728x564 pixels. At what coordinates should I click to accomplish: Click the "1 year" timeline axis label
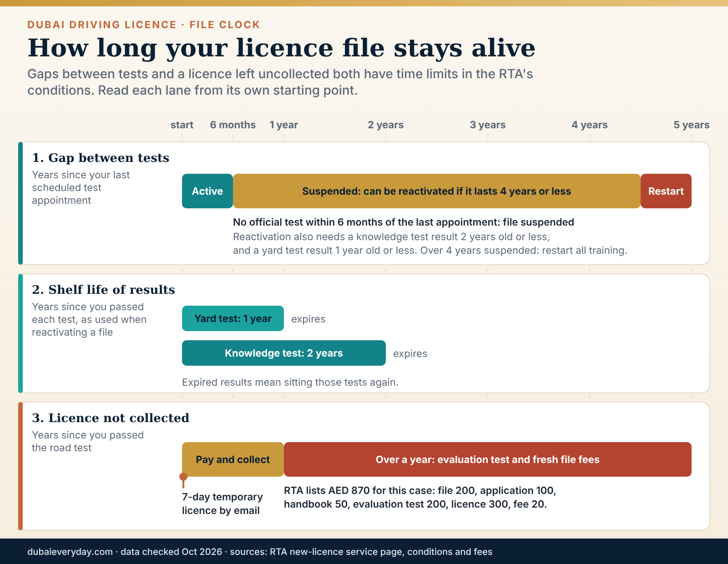coord(284,125)
